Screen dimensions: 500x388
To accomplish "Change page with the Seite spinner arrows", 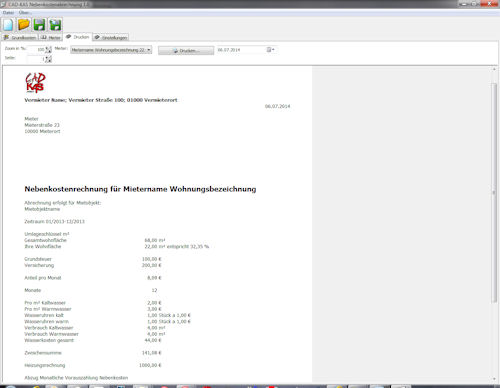I will click(49, 59).
